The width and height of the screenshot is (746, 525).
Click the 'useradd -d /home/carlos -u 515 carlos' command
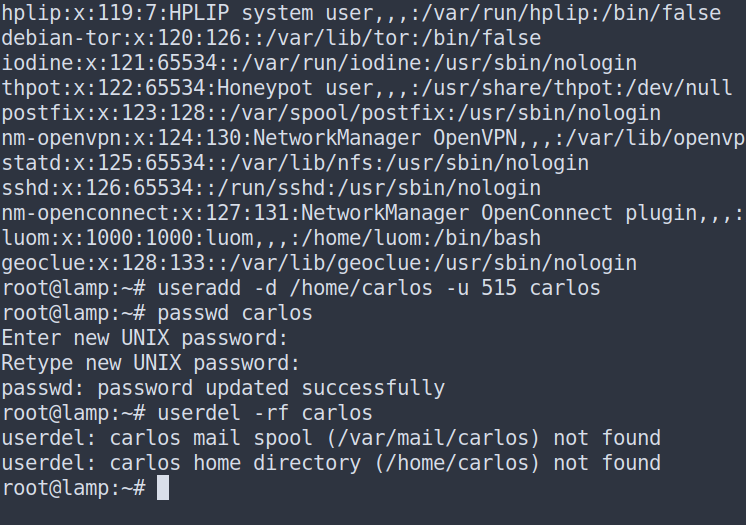tap(379, 288)
